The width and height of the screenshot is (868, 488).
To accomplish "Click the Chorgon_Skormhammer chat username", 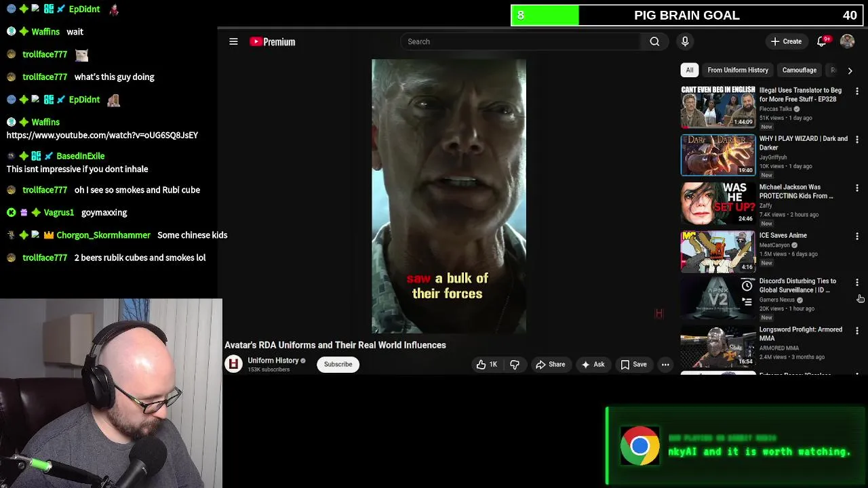I will [103, 235].
